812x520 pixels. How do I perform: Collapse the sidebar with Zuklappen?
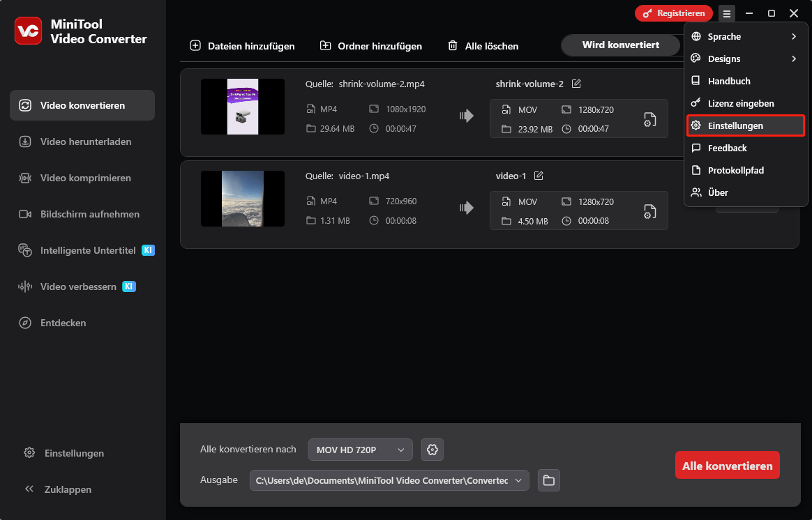coord(58,489)
